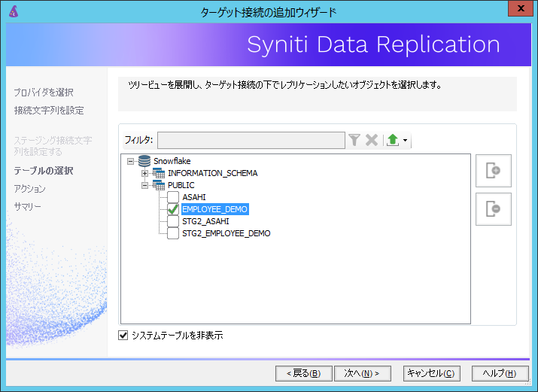Click the green upload arrow icon
The height and width of the screenshot is (392, 538).
tap(393, 140)
